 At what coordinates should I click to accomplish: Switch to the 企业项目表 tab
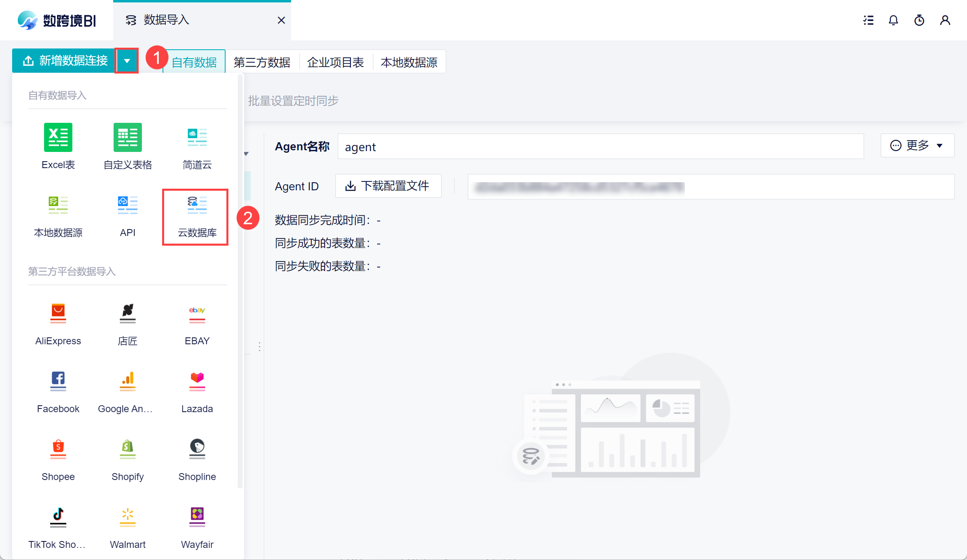336,62
